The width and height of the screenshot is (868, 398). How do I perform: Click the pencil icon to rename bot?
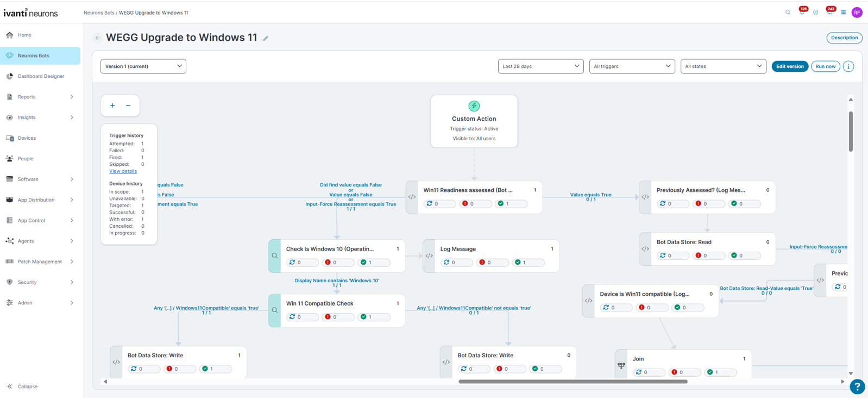266,38
